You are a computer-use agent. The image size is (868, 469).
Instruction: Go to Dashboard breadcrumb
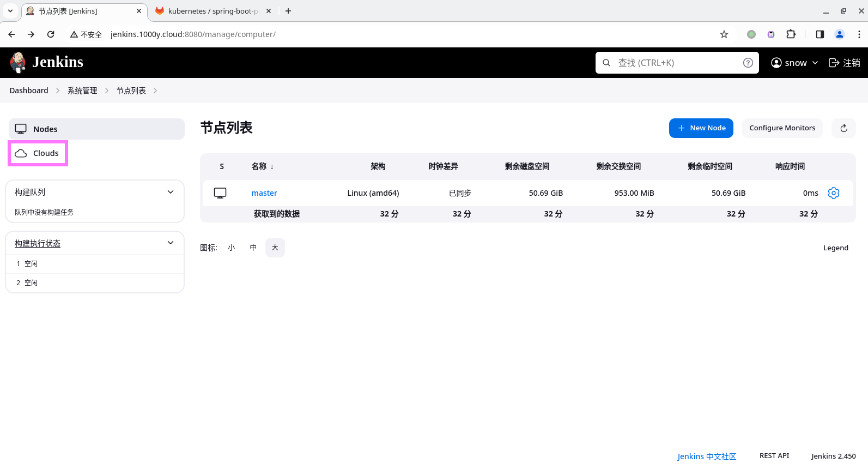pos(29,91)
